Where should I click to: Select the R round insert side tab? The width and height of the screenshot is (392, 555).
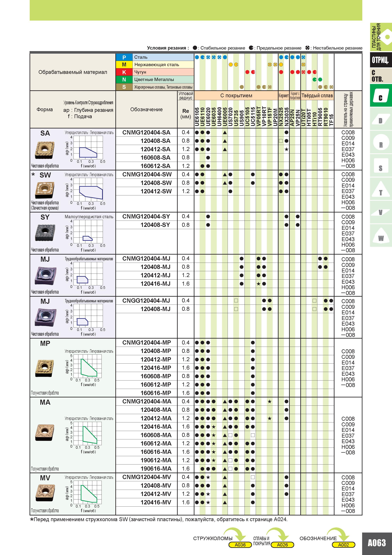click(x=381, y=142)
